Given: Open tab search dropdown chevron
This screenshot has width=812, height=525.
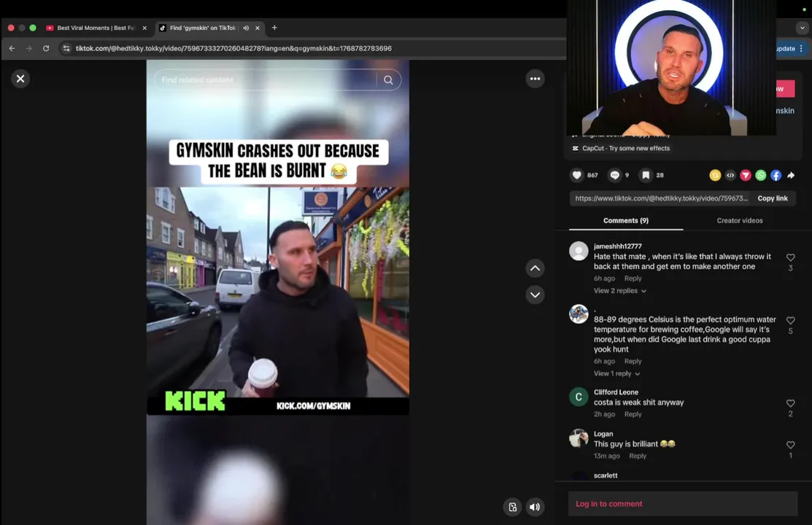Looking at the screenshot, I should (x=803, y=28).
